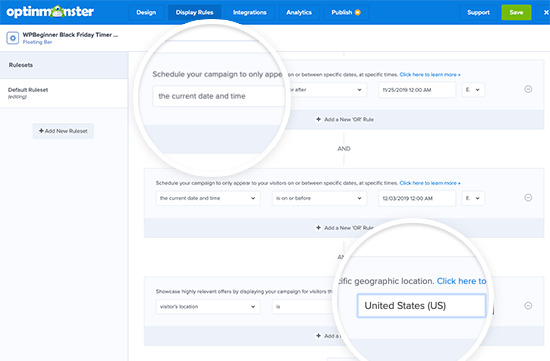Remove the location rule with minus icon
The width and height of the screenshot is (550, 361).
pyautogui.click(x=528, y=306)
